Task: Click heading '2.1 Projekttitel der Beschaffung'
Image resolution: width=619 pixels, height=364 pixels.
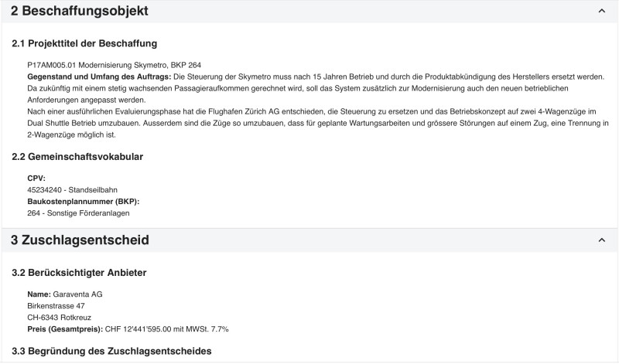Action: (84, 43)
